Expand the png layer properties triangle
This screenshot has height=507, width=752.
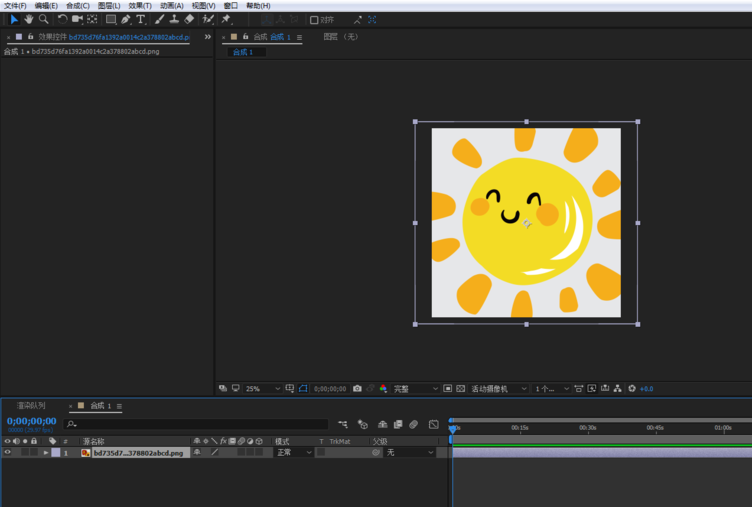[45, 453]
